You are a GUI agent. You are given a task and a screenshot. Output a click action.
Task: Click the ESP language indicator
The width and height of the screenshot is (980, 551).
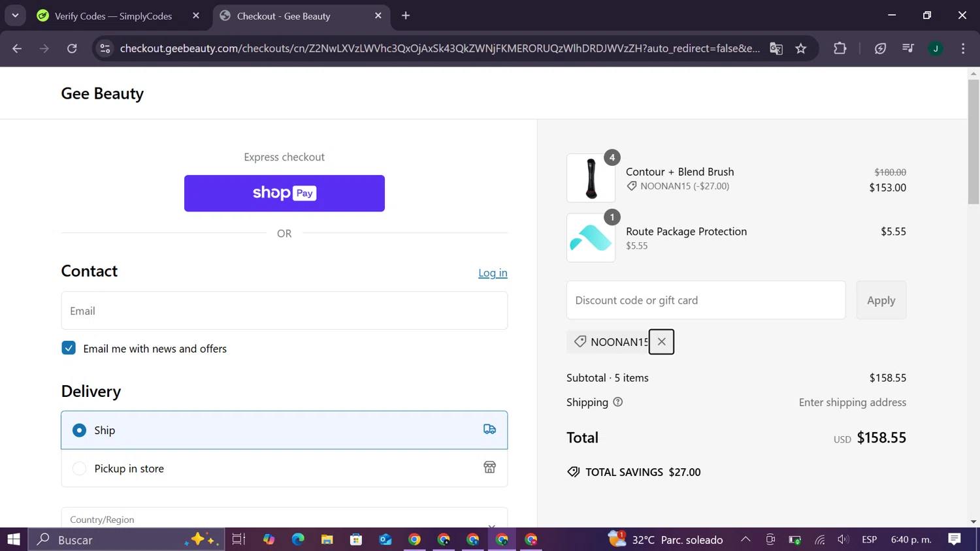(869, 539)
